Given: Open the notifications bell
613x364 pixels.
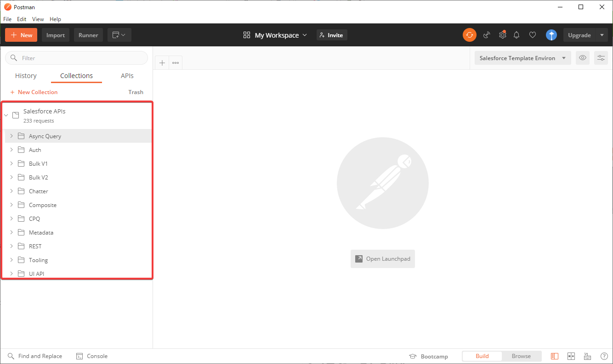Looking at the screenshot, I should [x=517, y=35].
